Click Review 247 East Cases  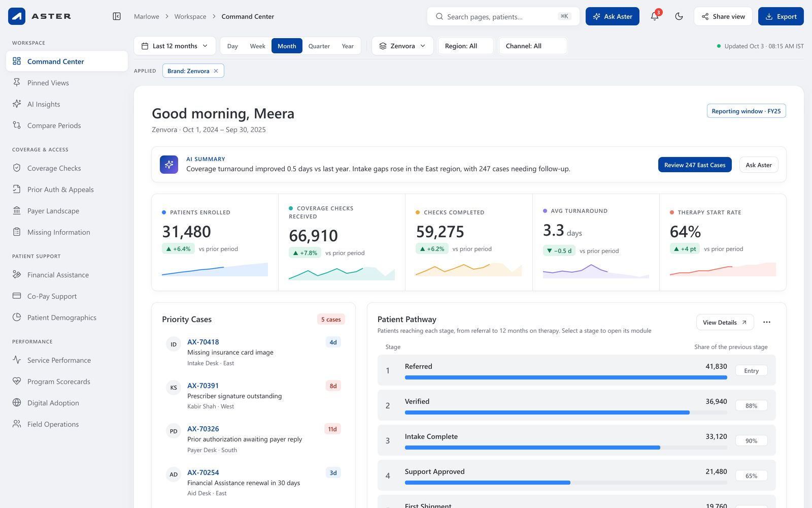[x=695, y=165]
